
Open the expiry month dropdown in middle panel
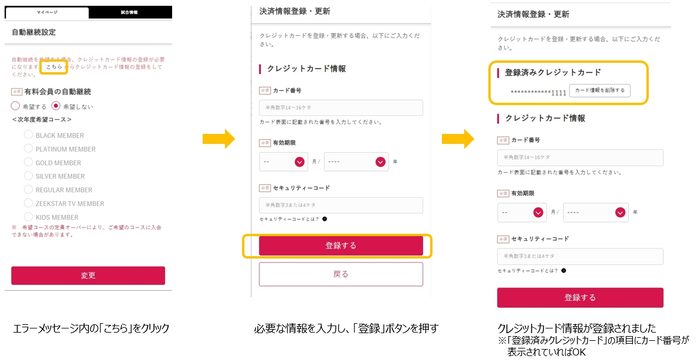(x=283, y=162)
